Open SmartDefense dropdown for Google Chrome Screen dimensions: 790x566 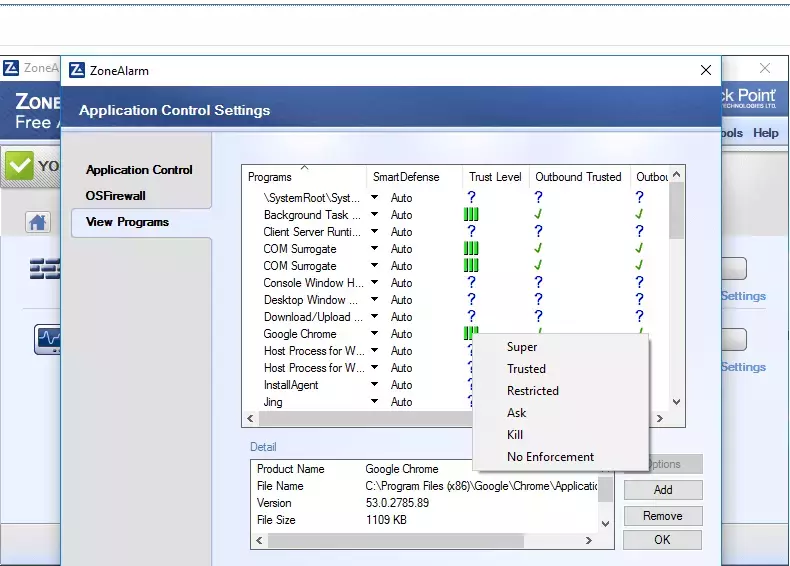pos(374,333)
